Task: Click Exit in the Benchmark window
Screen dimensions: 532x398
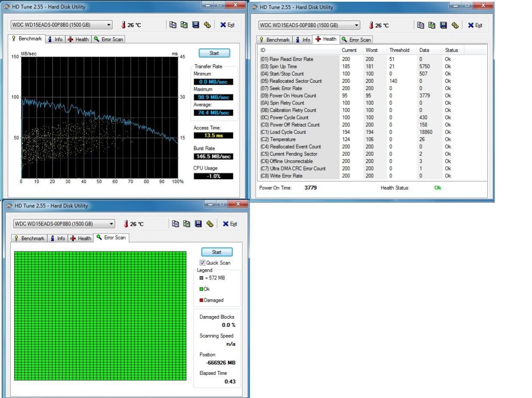Action: (228, 25)
